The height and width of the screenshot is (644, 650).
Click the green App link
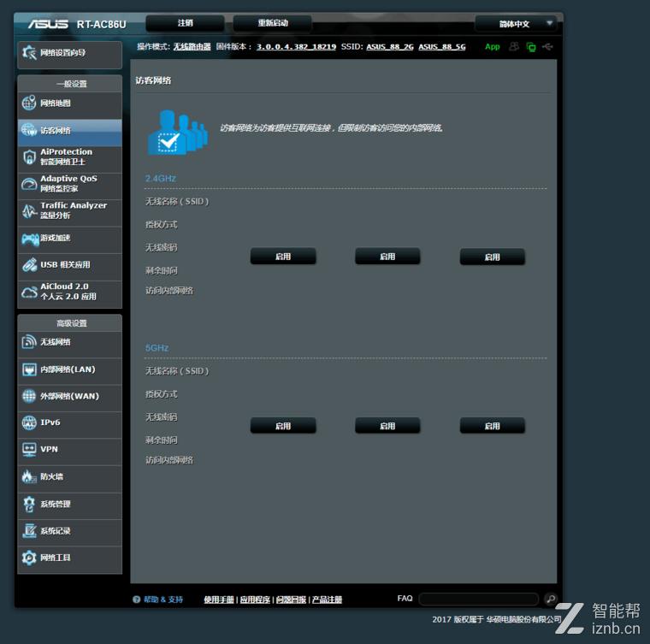coord(492,47)
